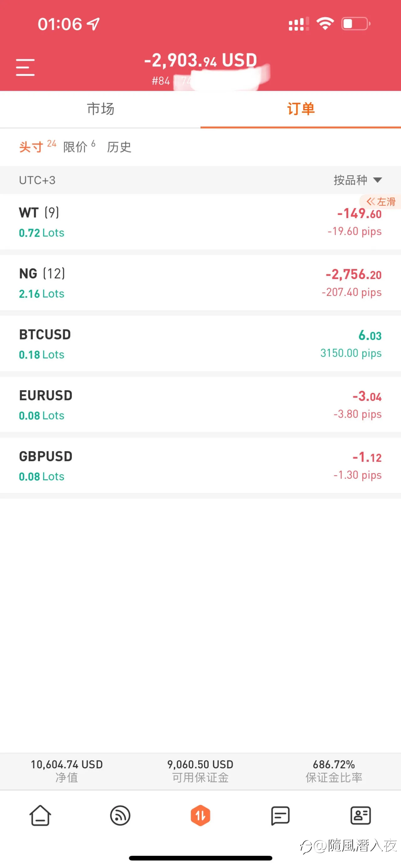
Task: Open the EURUSD position row
Action: tap(200, 405)
